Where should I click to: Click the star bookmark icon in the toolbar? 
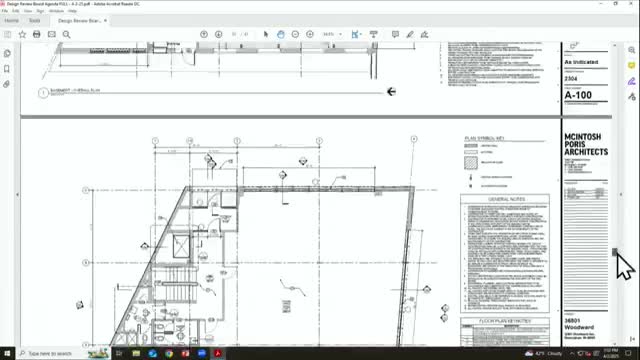[x=22, y=34]
